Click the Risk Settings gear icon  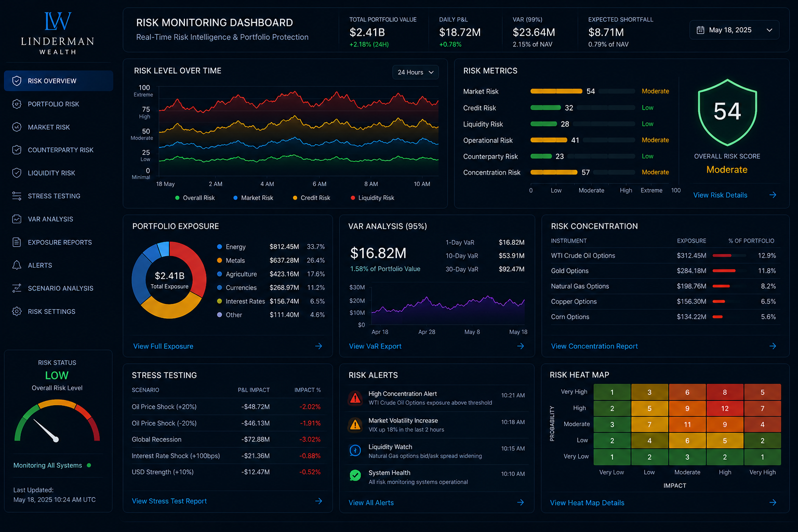[x=17, y=311]
